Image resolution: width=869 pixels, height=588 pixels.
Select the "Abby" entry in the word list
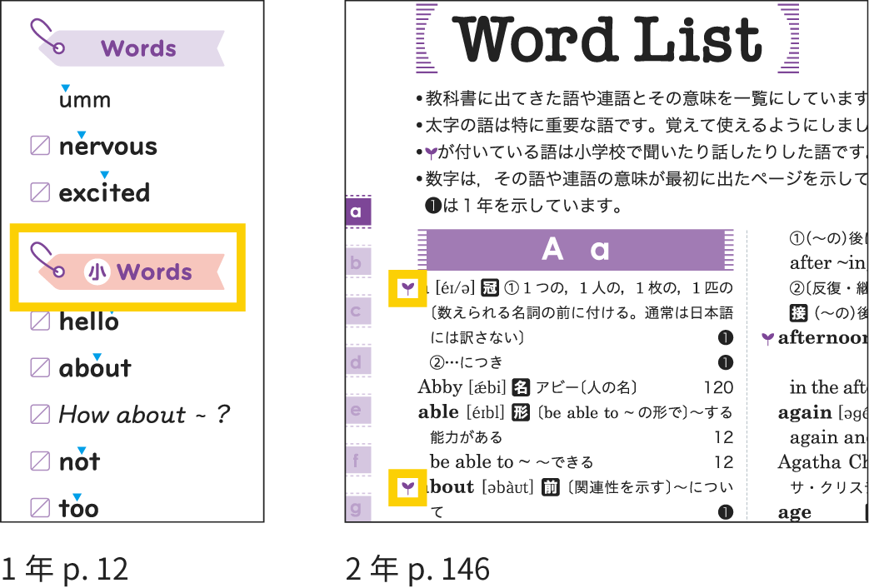440,387
